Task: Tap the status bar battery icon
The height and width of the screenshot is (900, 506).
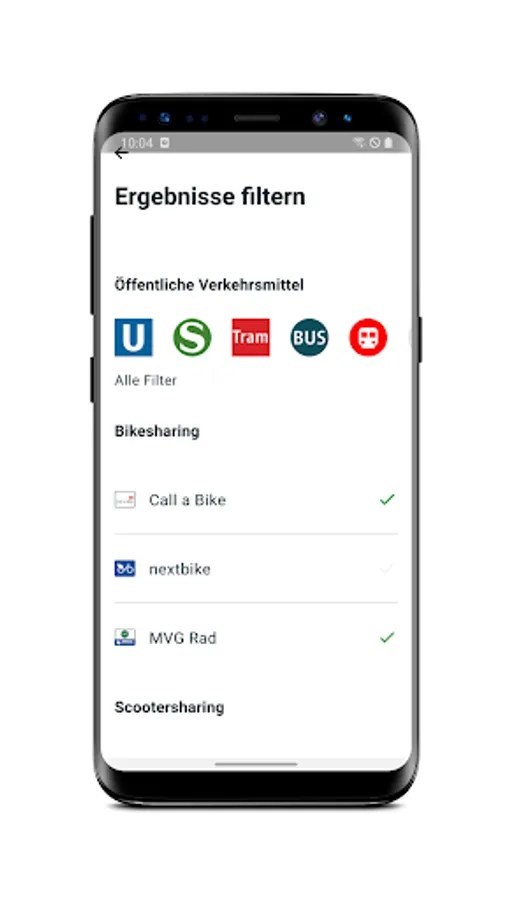Action: coord(388,143)
